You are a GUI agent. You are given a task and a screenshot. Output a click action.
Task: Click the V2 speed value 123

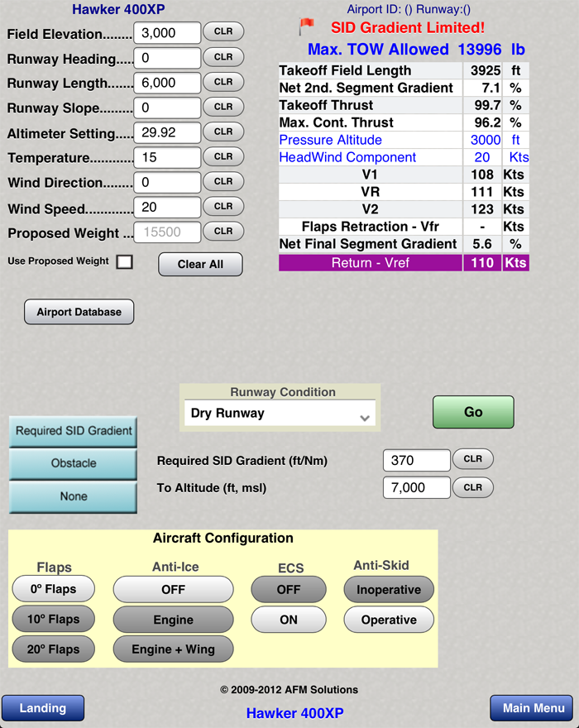482,209
